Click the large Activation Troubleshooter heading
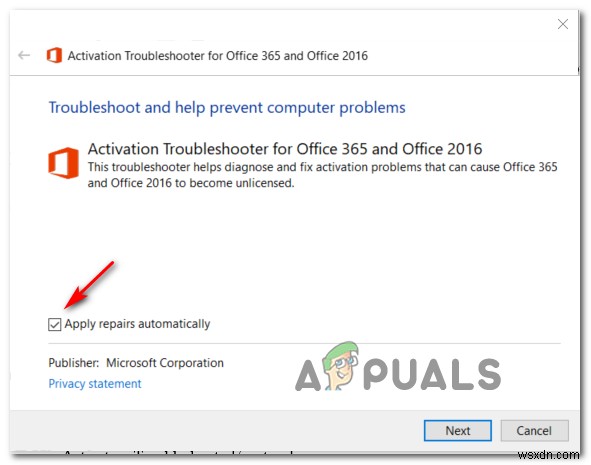591x465 pixels. pyautogui.click(x=285, y=149)
